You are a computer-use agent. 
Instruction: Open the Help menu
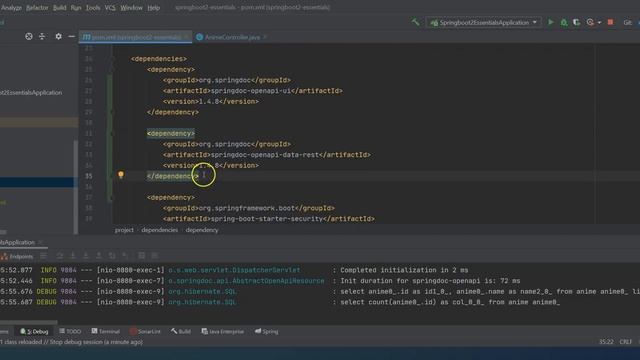pos(153,7)
